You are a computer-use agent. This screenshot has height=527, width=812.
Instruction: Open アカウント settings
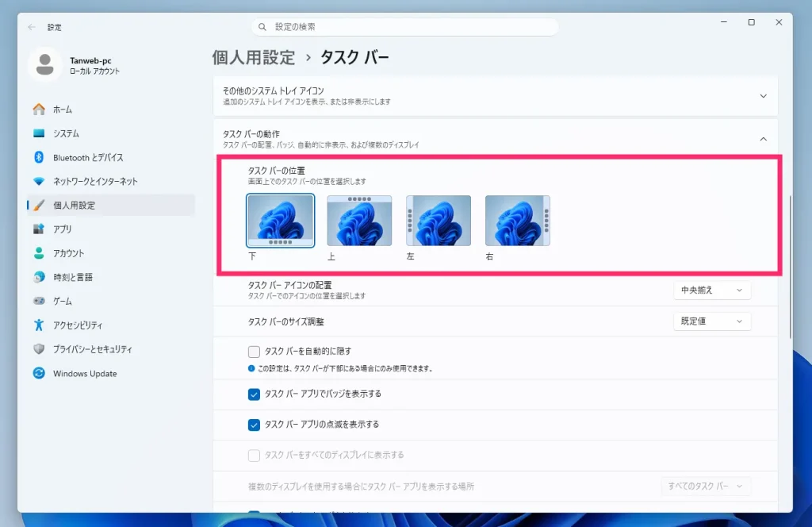tap(111, 253)
